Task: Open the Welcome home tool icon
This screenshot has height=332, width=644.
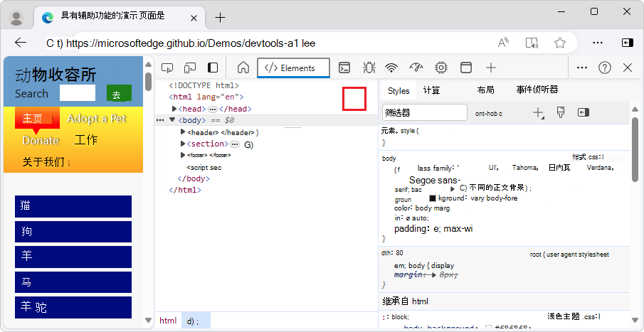Action: pyautogui.click(x=243, y=68)
